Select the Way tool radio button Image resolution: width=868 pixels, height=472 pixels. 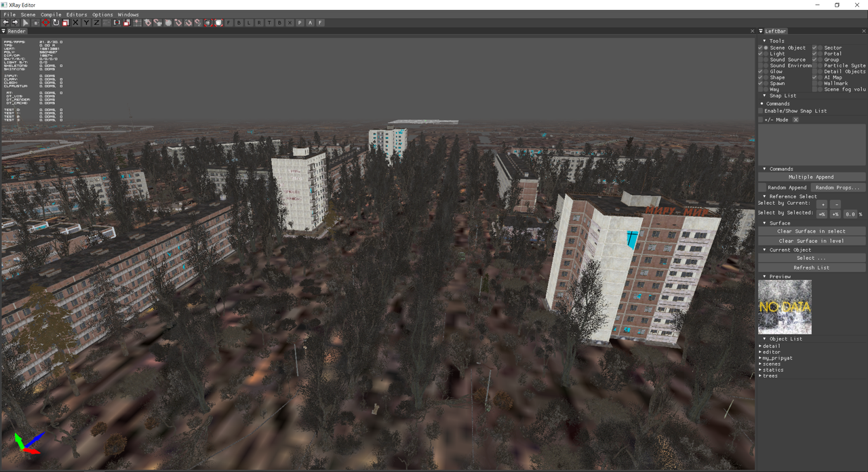coord(766,90)
